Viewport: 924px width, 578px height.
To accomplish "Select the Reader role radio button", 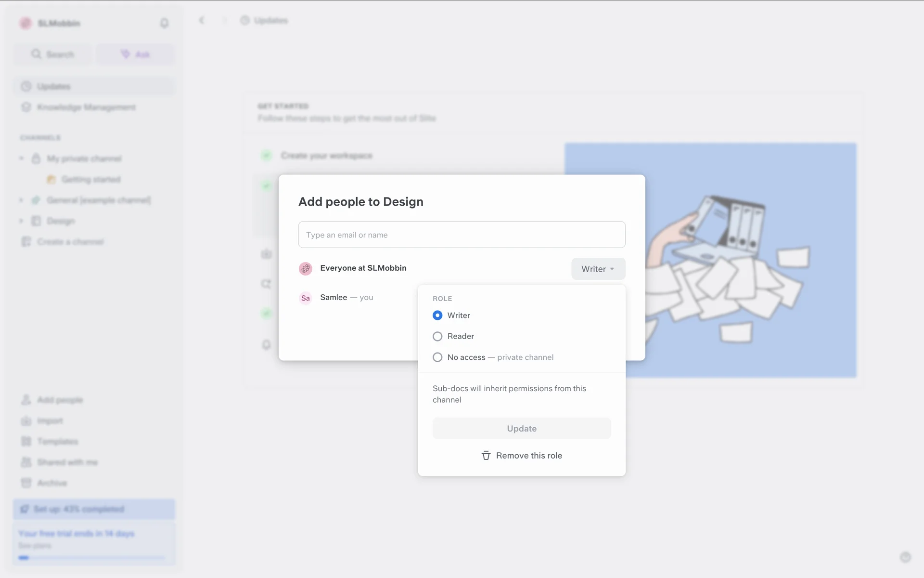I will pos(437,336).
